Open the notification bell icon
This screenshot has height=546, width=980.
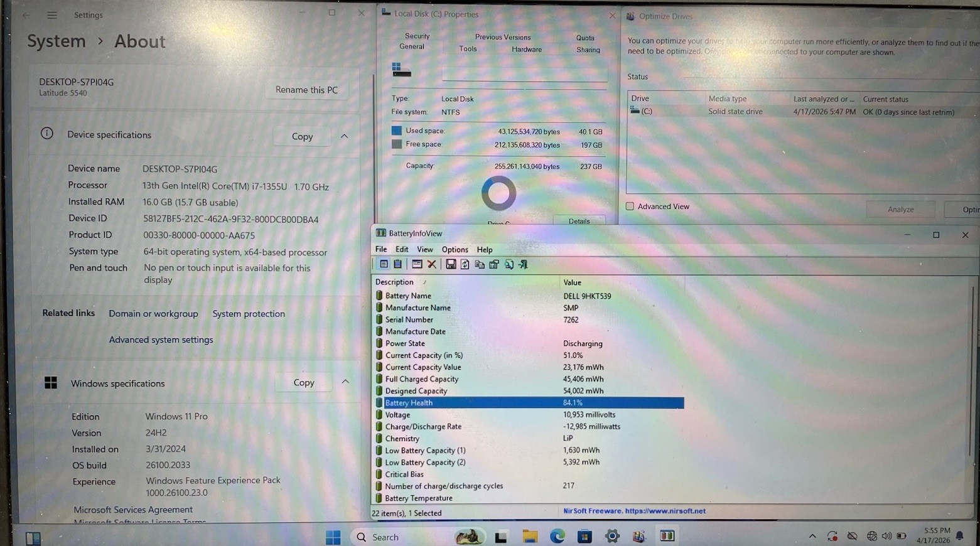[959, 536]
